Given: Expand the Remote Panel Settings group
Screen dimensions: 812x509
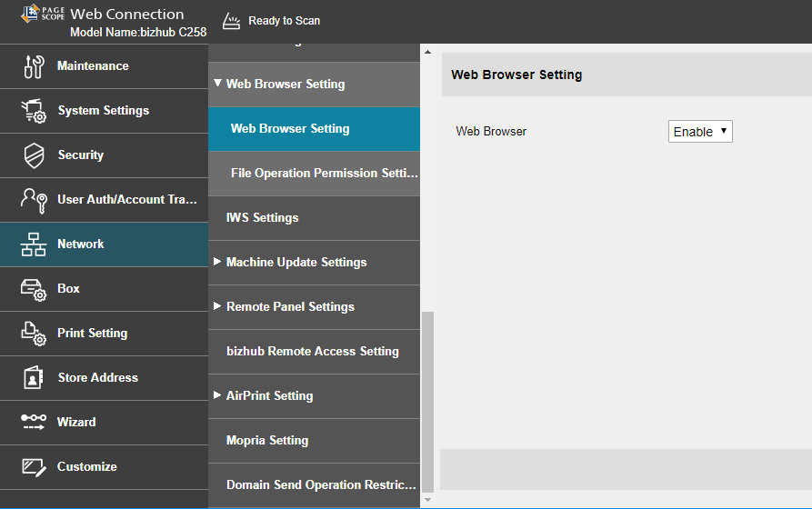Looking at the screenshot, I should [218, 306].
